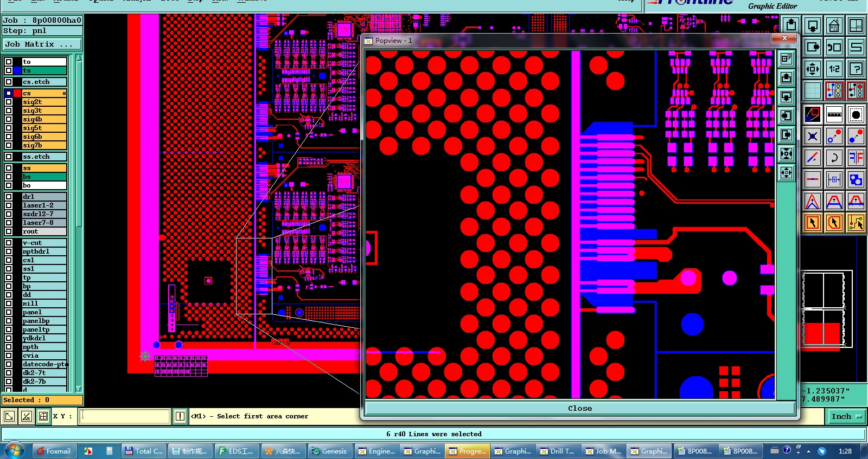Select the ruler measure tool

(834, 114)
